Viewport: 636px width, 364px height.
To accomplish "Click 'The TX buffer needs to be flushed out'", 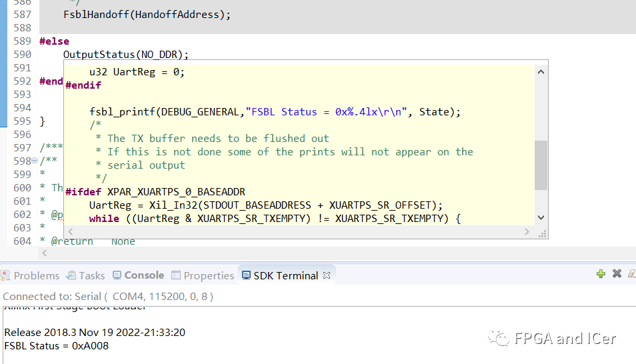I will click(x=218, y=139).
